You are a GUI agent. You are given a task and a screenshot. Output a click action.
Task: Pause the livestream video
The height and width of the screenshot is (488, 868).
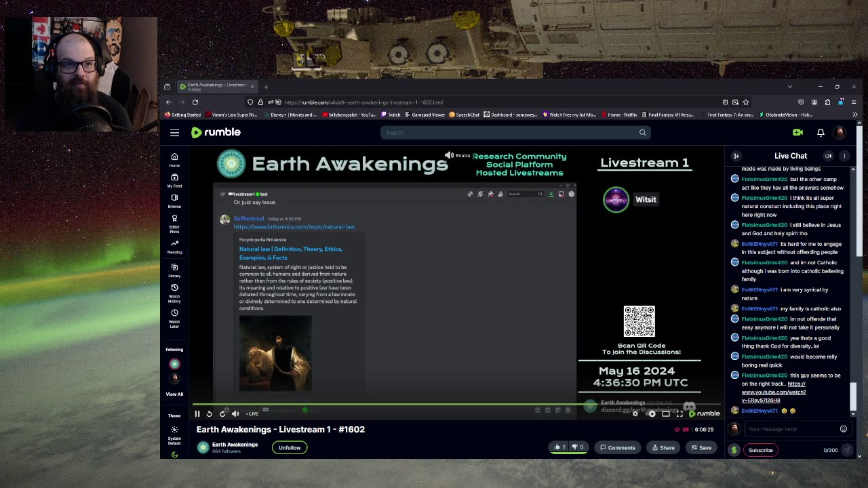tap(197, 413)
